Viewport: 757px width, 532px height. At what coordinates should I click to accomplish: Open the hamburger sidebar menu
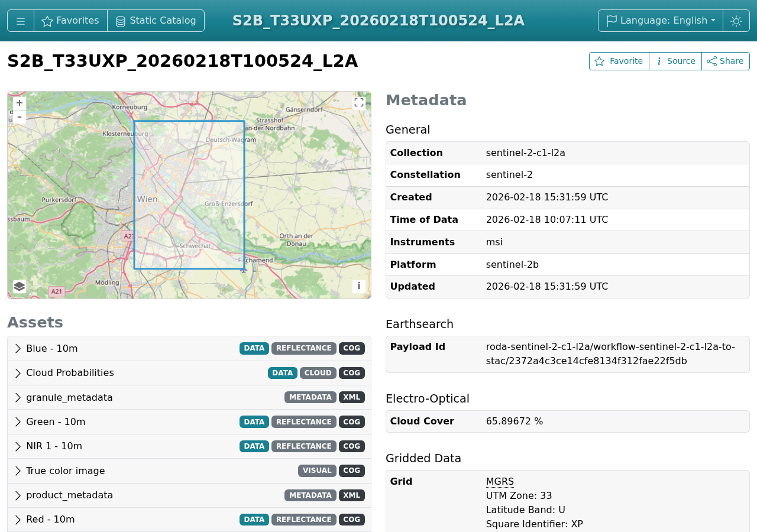[21, 21]
